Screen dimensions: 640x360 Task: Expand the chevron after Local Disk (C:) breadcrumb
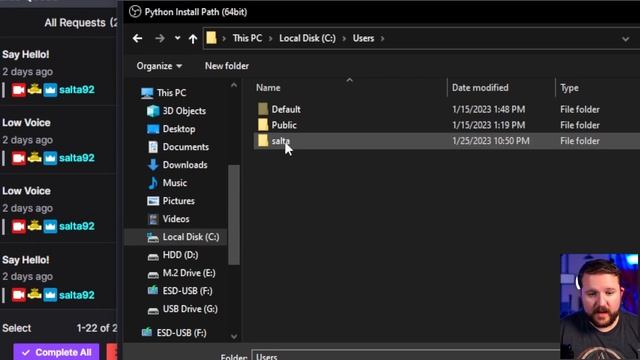(344, 39)
